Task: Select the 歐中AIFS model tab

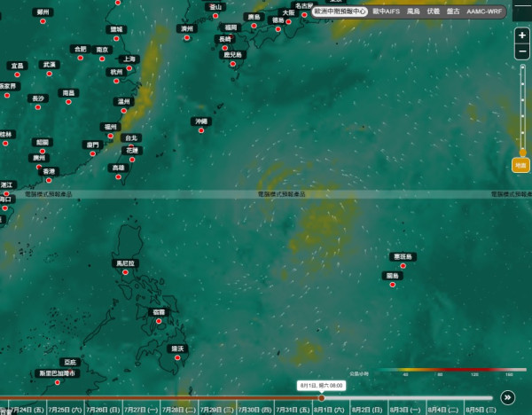Action: [386, 12]
